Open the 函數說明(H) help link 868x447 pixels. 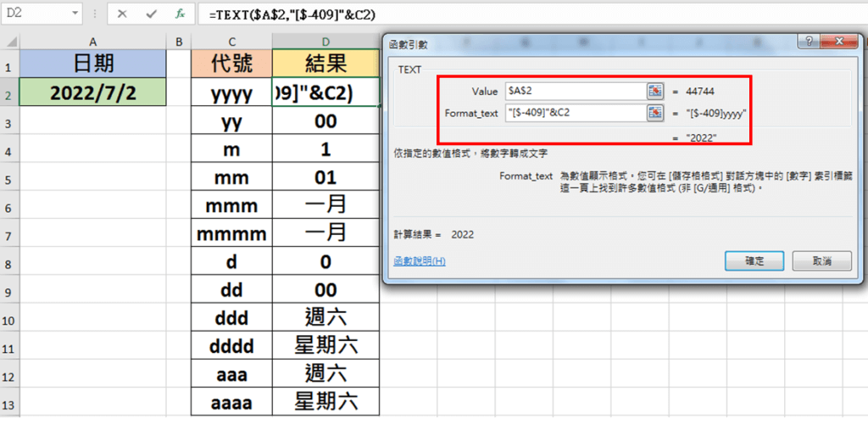[420, 261]
